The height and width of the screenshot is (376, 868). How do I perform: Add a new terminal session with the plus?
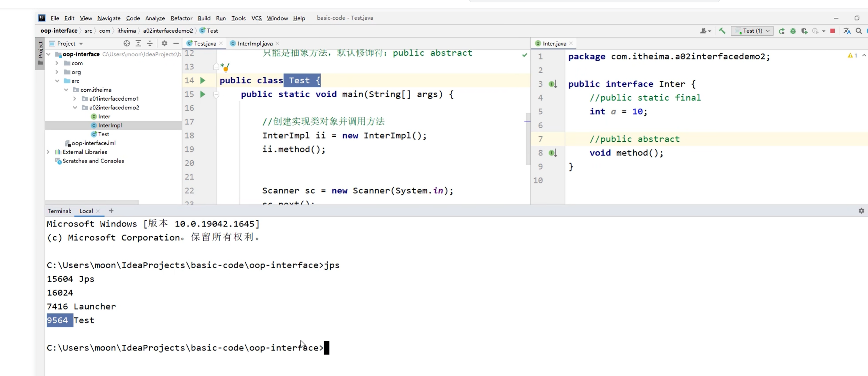coord(111,210)
